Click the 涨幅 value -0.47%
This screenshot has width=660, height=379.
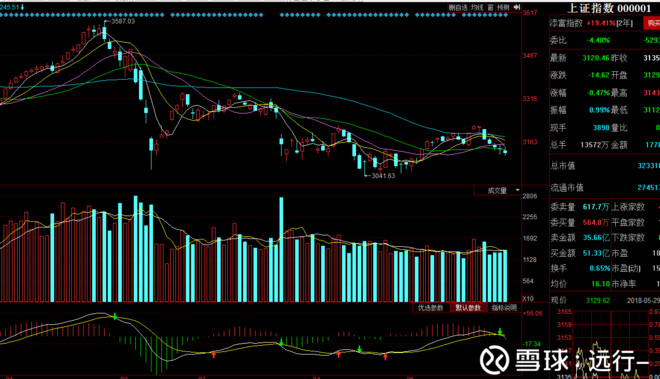(598, 92)
